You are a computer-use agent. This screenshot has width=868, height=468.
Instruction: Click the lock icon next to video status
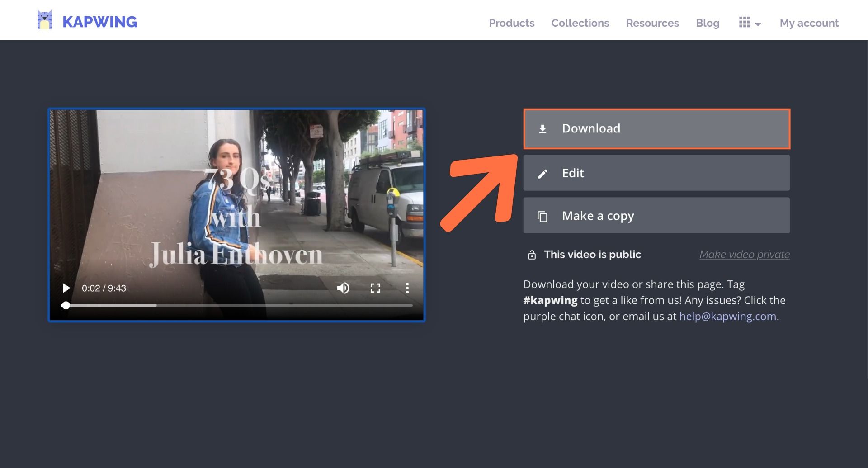tap(532, 255)
